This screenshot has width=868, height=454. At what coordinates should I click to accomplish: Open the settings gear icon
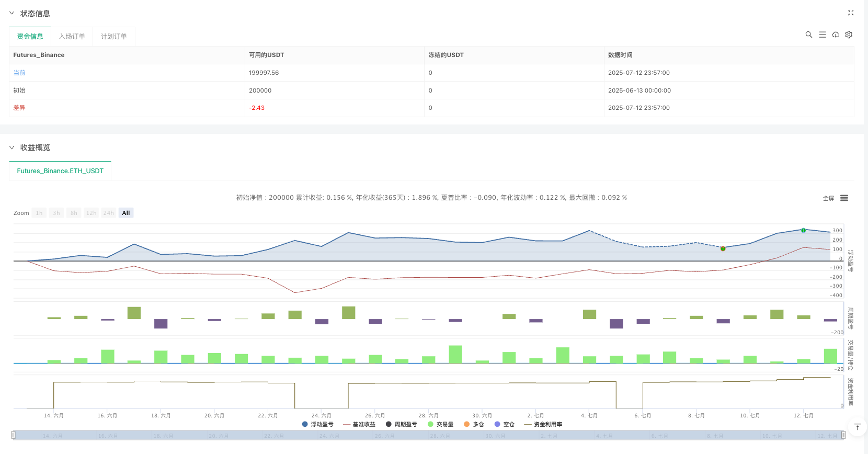pos(849,35)
